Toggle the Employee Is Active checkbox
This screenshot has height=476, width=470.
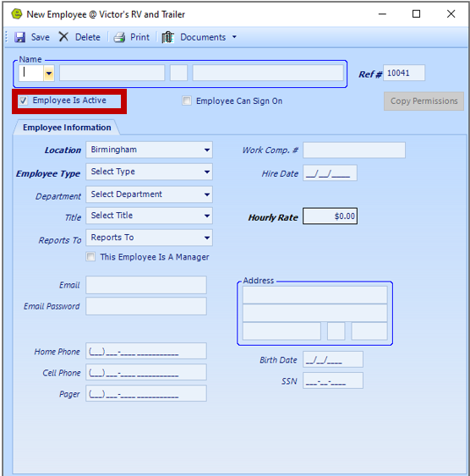point(24,101)
